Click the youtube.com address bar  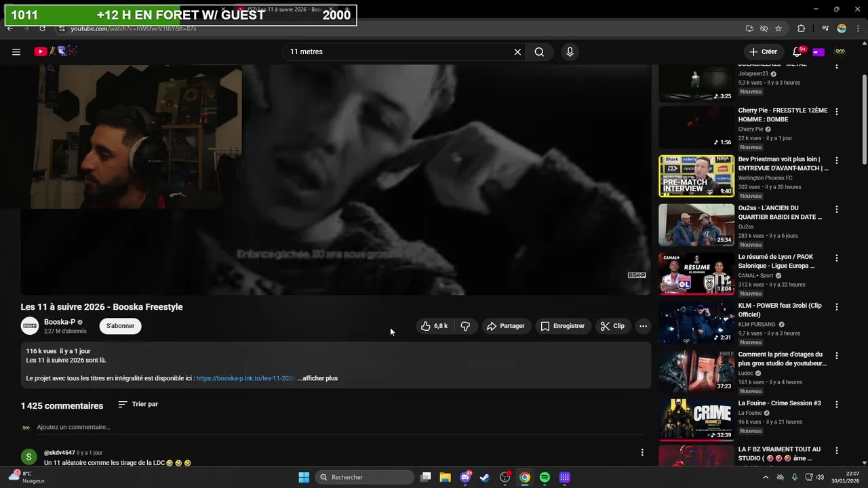(x=400, y=28)
